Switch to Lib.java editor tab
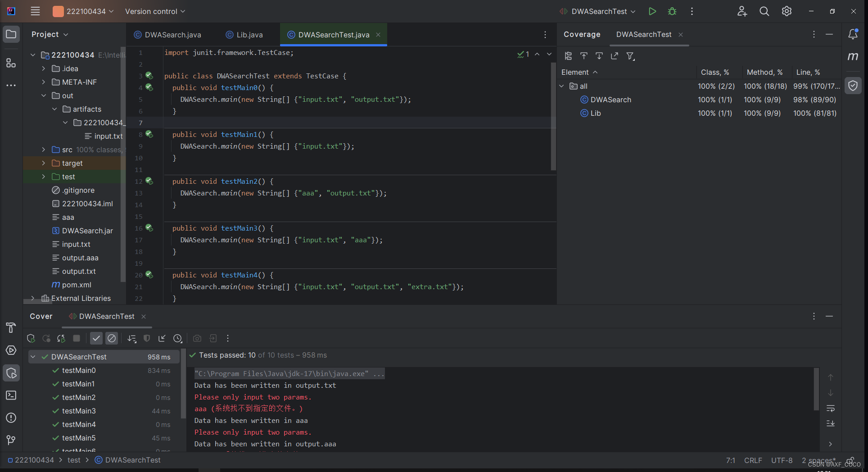868x472 pixels. [x=244, y=35]
